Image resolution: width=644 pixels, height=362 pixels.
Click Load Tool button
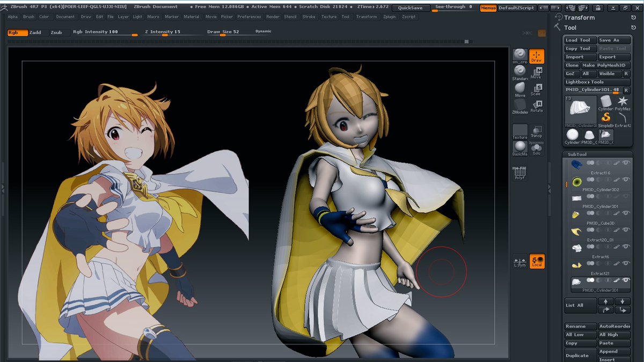pyautogui.click(x=580, y=40)
